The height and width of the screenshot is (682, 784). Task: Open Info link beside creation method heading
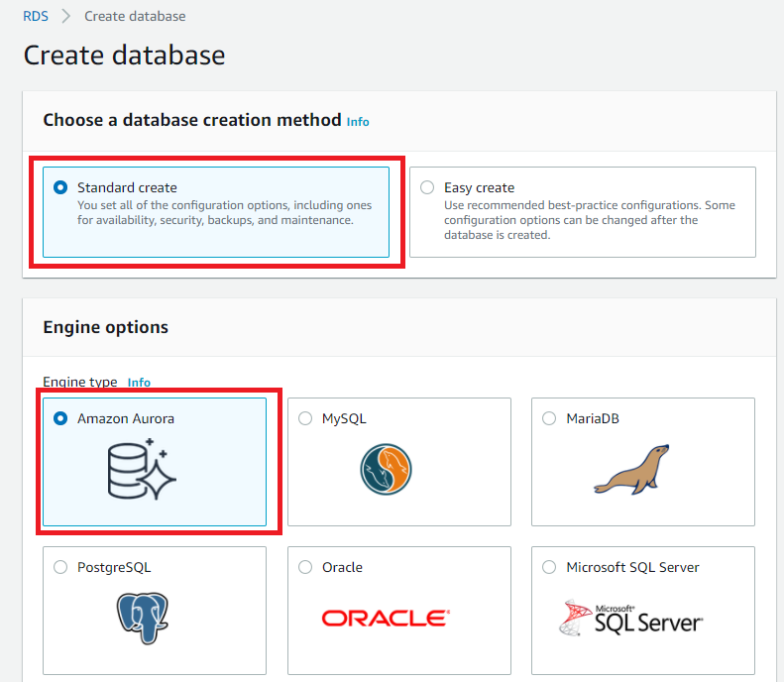(x=358, y=122)
